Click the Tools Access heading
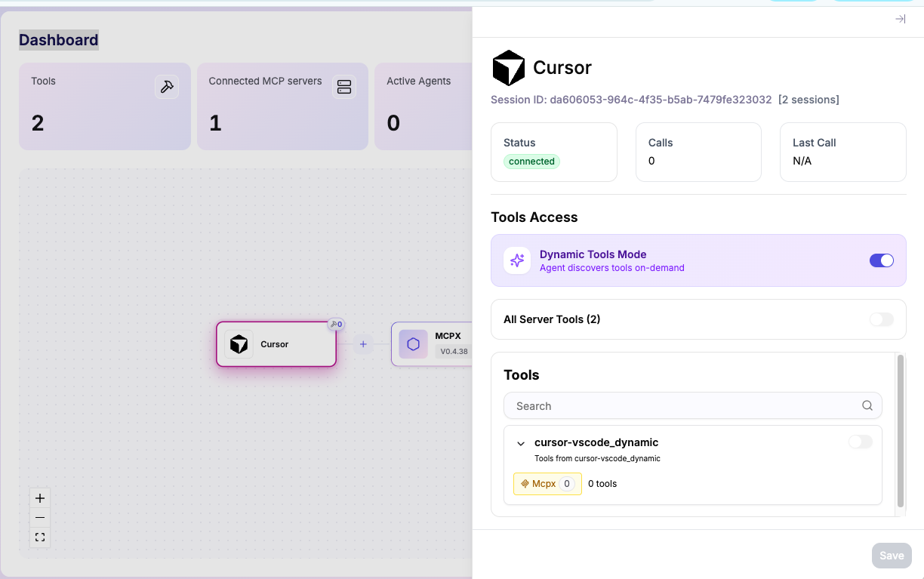Screen dimensions: 924x579 534,217
